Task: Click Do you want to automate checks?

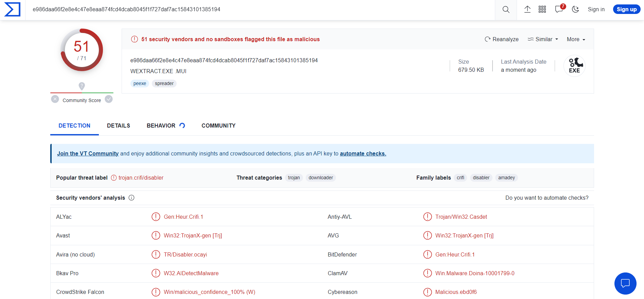Action: click(547, 198)
